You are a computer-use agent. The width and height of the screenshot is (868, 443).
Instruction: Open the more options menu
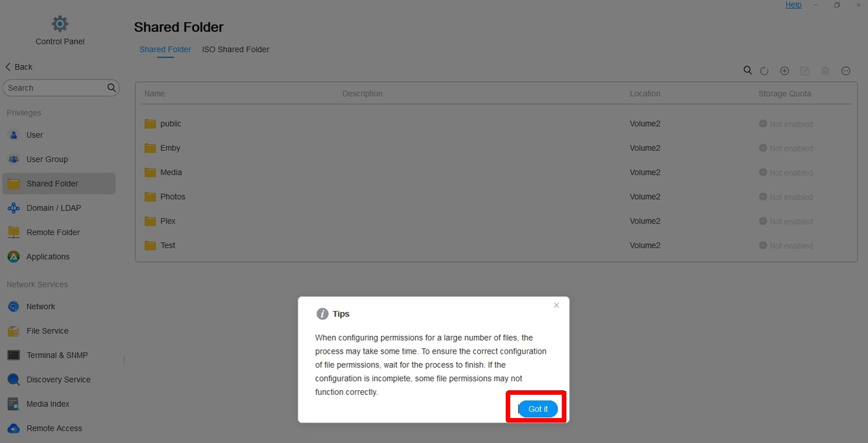click(x=846, y=70)
